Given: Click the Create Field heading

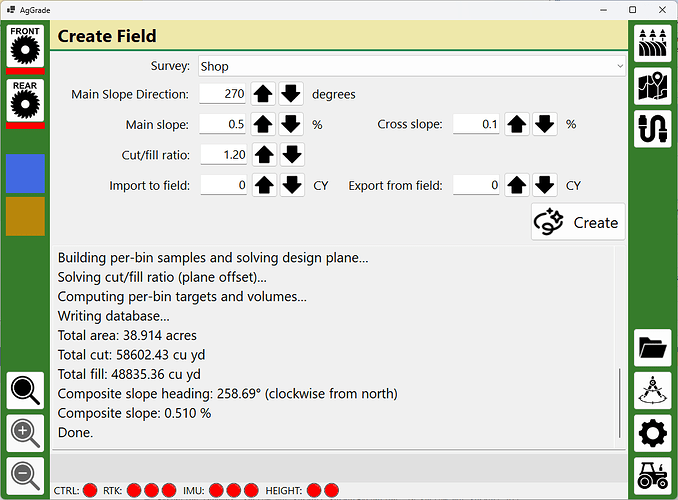Looking at the screenshot, I should point(107,36).
